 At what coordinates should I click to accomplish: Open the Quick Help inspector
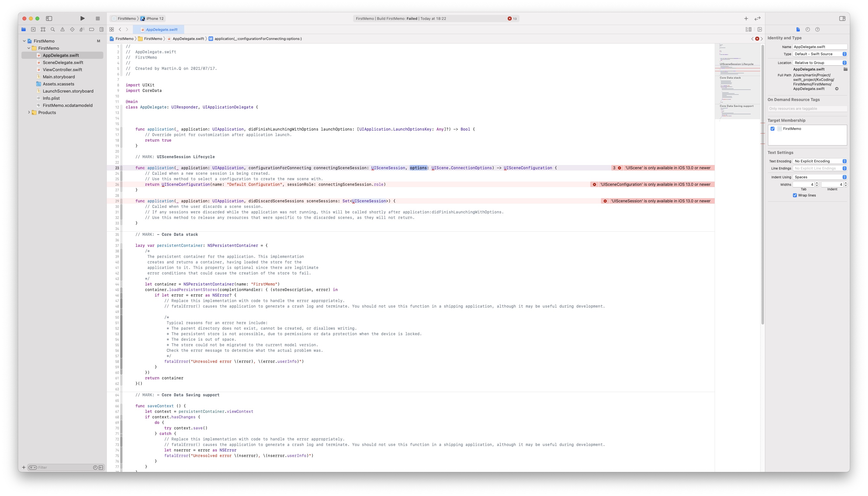[x=818, y=30]
